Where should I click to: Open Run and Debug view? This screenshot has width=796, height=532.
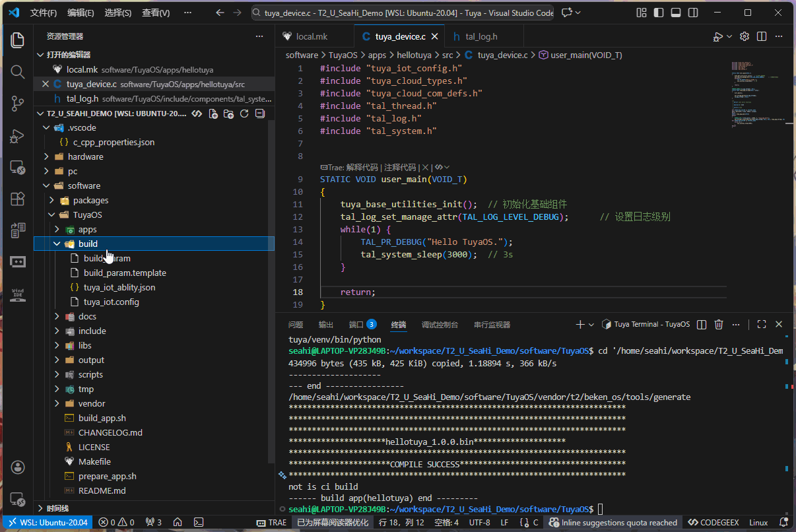[x=18, y=135]
